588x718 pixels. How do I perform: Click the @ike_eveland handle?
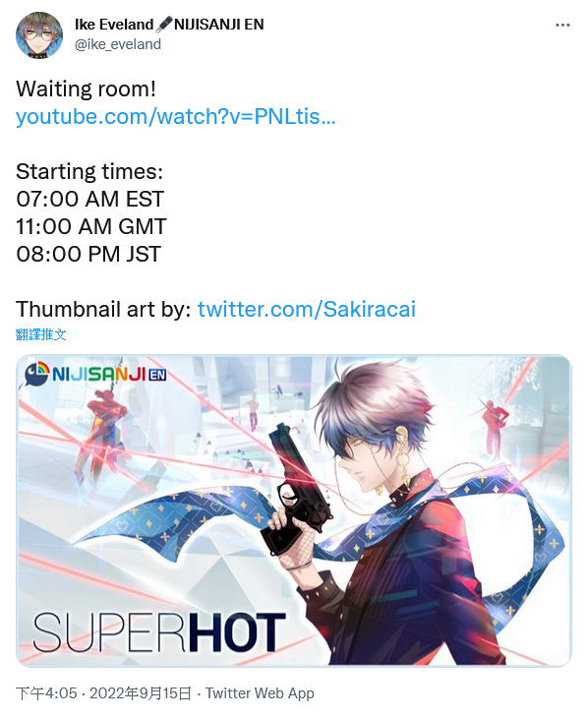coord(118,44)
